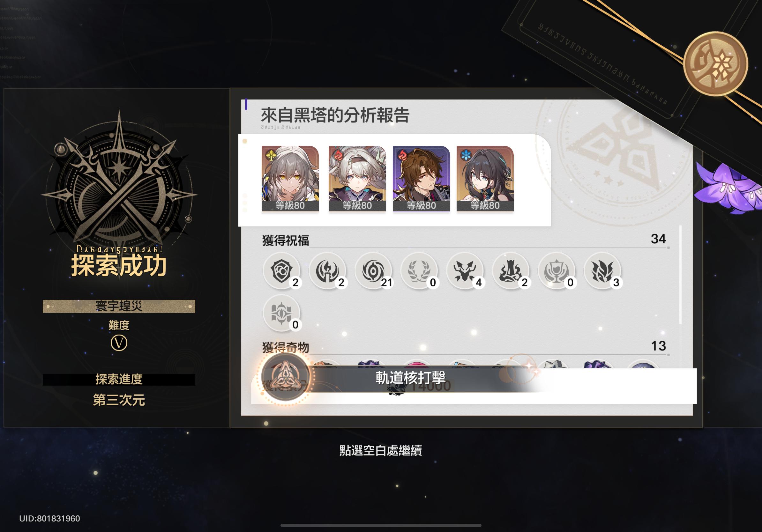This screenshot has height=532, width=762.
Task: Click the 寰宇蝗災 gold title bar
Action: click(x=119, y=306)
